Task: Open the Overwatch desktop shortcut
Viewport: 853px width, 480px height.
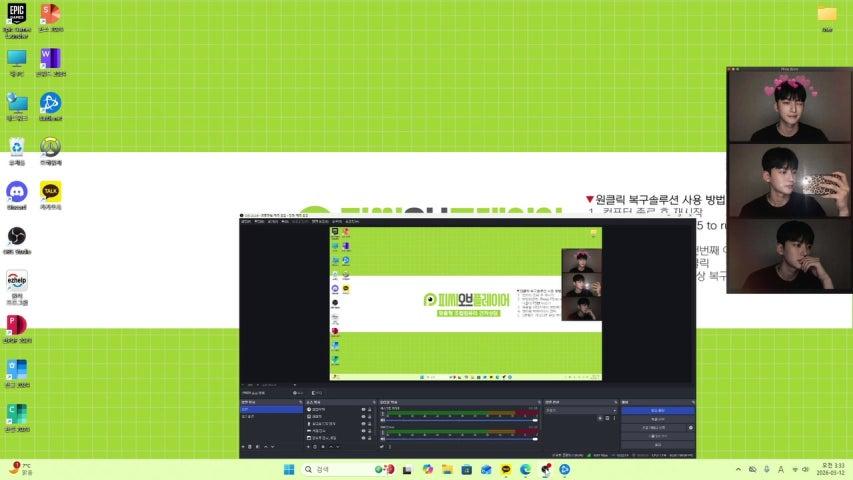Action: pyautogui.click(x=50, y=147)
